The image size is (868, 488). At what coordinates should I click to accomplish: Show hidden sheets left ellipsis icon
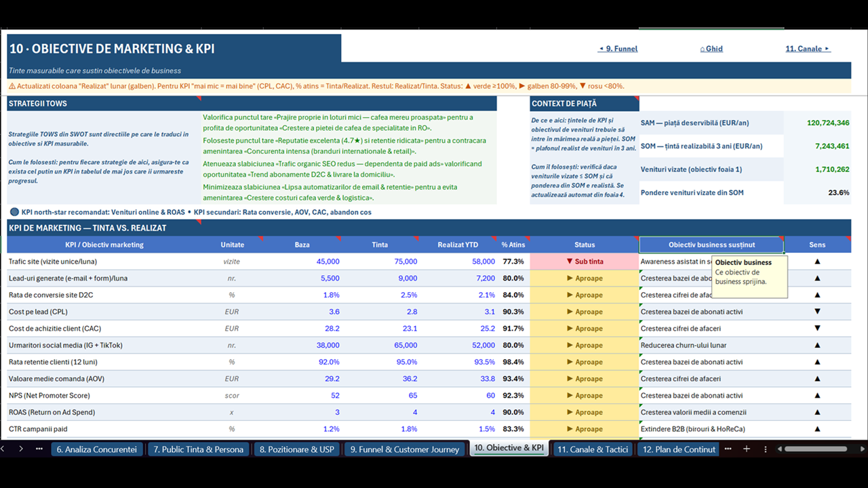tap(39, 449)
